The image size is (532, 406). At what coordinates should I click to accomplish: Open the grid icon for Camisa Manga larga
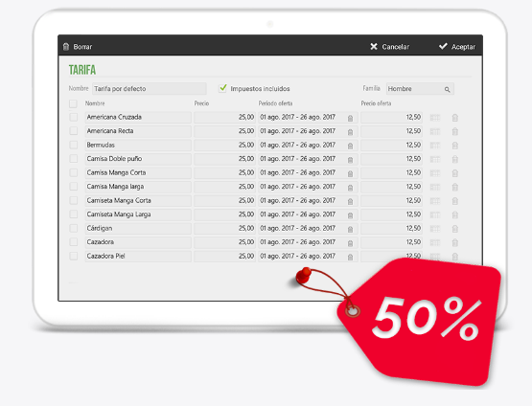coord(435,187)
